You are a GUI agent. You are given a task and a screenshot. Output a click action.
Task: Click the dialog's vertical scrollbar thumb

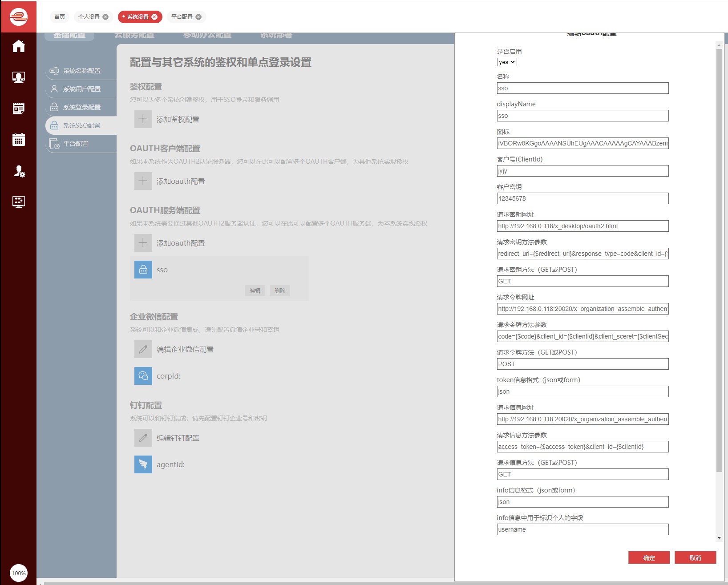click(x=719, y=260)
